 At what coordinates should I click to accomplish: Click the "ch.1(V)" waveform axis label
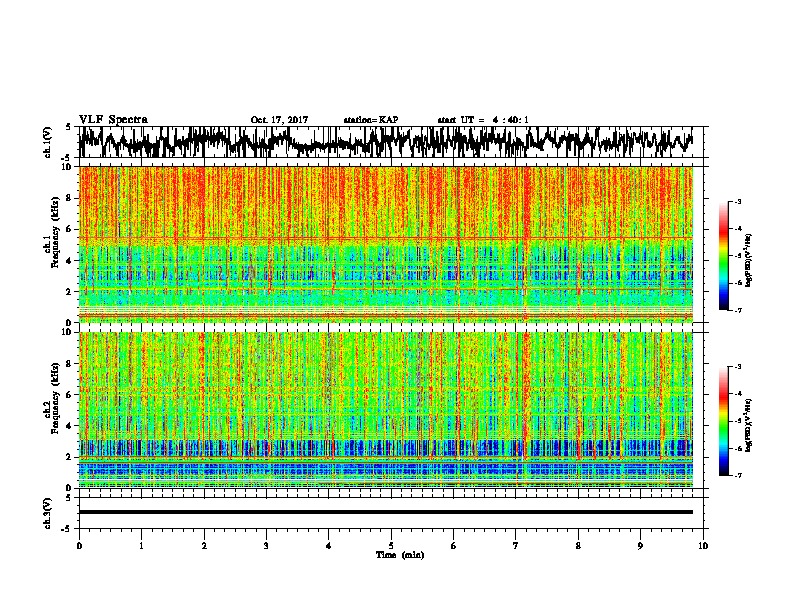tap(48, 142)
